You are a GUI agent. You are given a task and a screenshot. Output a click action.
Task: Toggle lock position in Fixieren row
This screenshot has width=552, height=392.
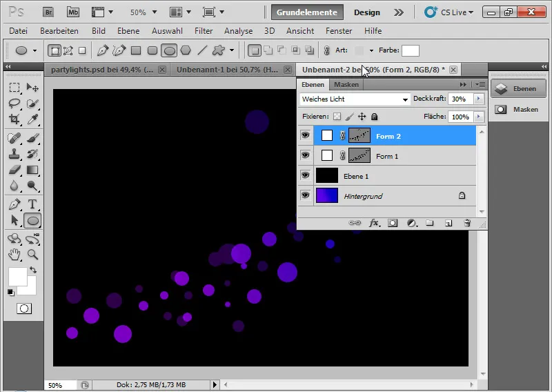[362, 117]
